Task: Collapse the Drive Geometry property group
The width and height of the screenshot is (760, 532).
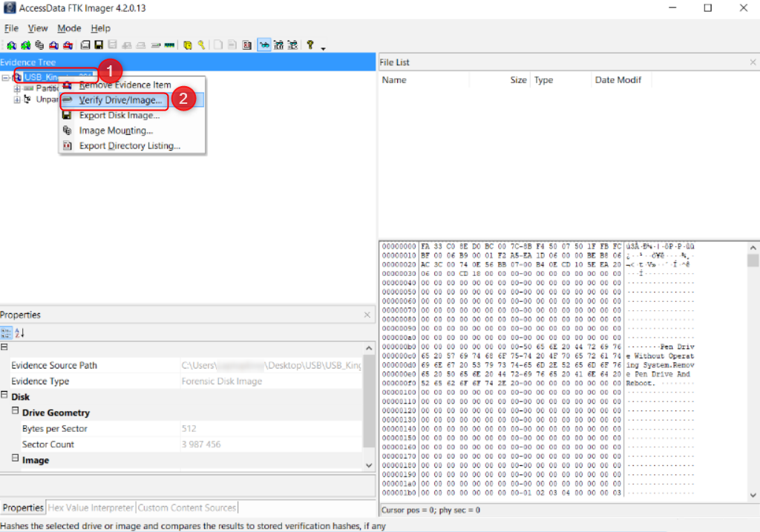Action: click(x=16, y=413)
